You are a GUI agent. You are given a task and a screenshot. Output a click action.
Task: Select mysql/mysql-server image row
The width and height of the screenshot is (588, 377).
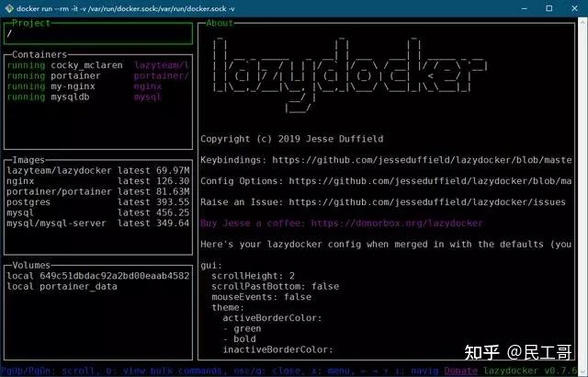[x=98, y=223]
